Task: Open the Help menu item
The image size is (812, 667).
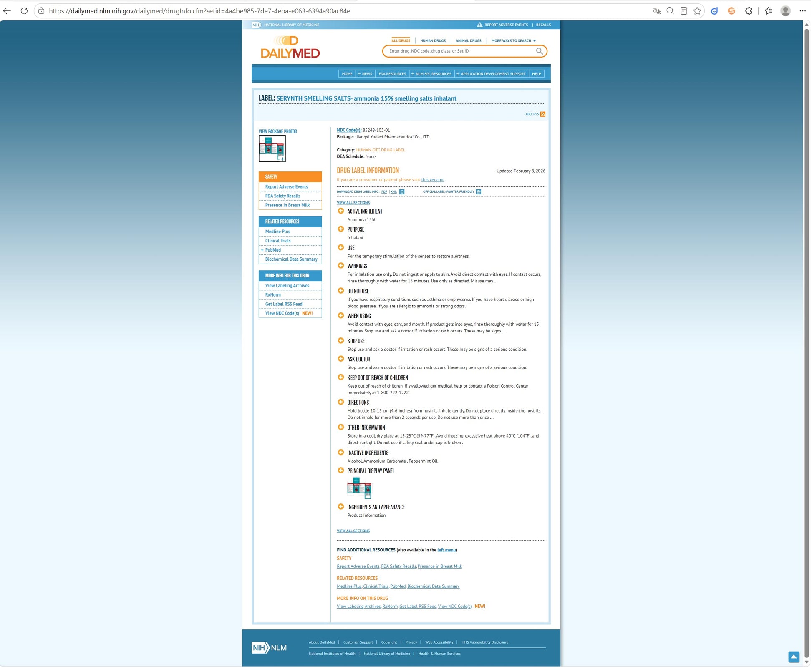Action: [536, 74]
